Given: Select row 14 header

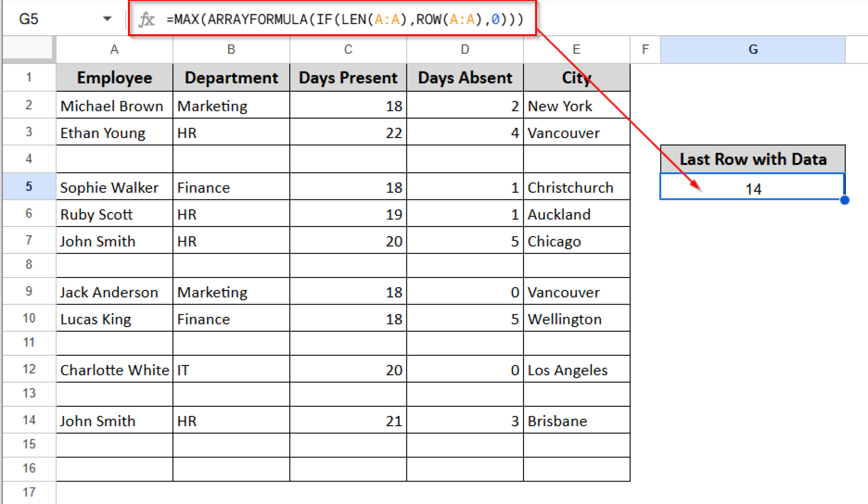Looking at the screenshot, I should 28,420.
